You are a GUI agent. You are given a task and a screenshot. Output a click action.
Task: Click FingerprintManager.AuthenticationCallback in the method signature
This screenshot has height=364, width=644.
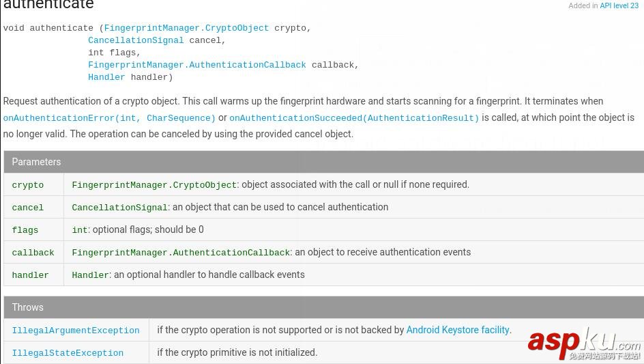tap(196, 65)
